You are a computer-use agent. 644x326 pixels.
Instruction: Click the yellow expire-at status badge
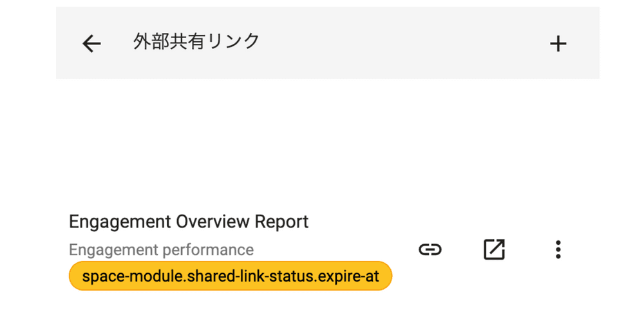click(x=231, y=276)
